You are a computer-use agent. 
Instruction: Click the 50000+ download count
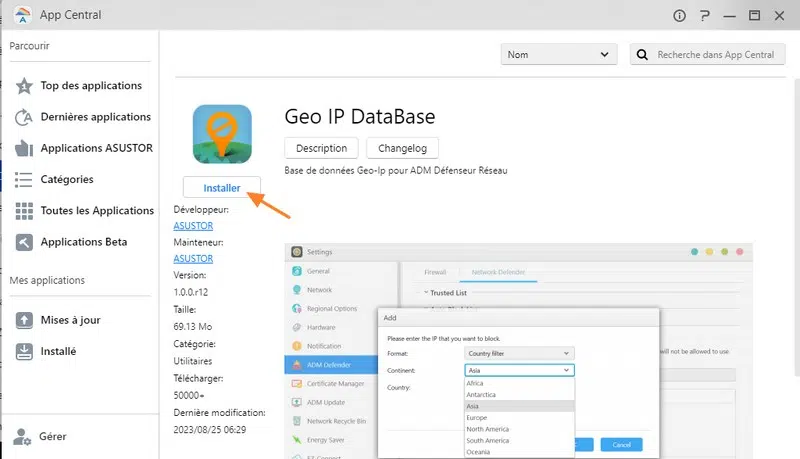189,395
